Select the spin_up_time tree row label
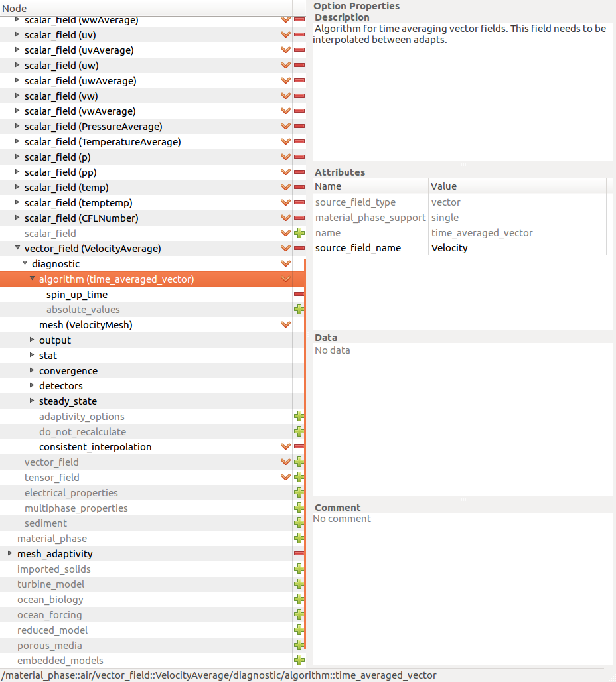The height and width of the screenshot is (682, 616). [x=77, y=295]
